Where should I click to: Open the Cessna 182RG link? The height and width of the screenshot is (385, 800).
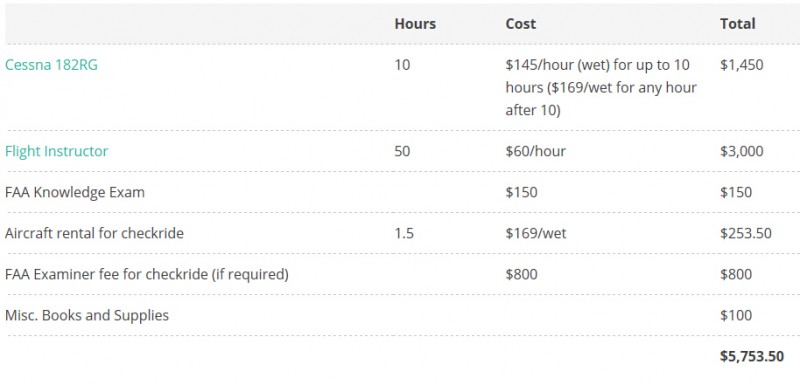coord(51,65)
